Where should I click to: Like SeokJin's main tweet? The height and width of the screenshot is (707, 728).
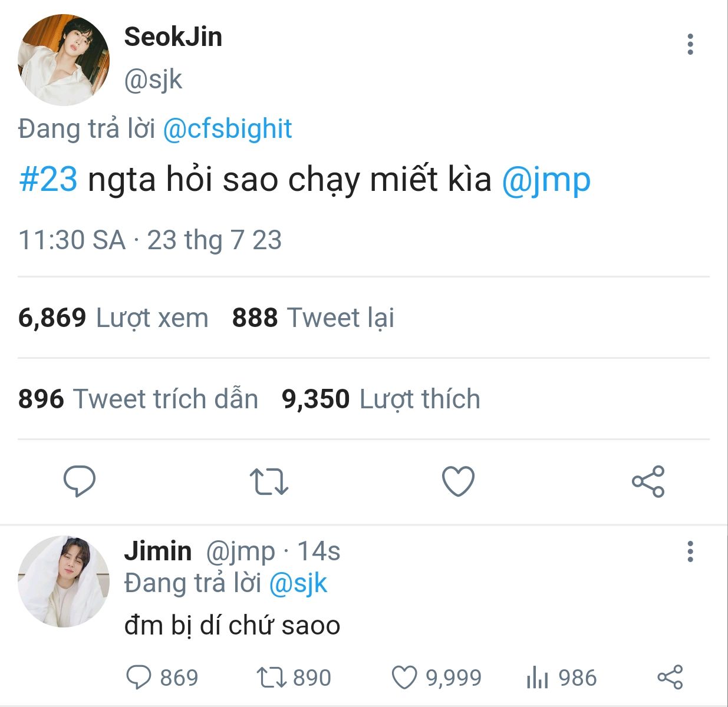(458, 481)
